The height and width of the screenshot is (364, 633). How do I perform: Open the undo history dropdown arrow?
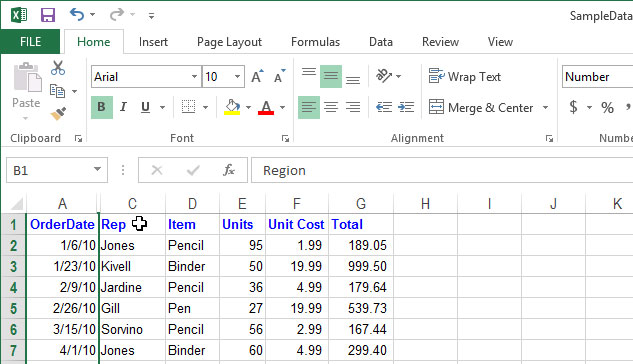92,15
